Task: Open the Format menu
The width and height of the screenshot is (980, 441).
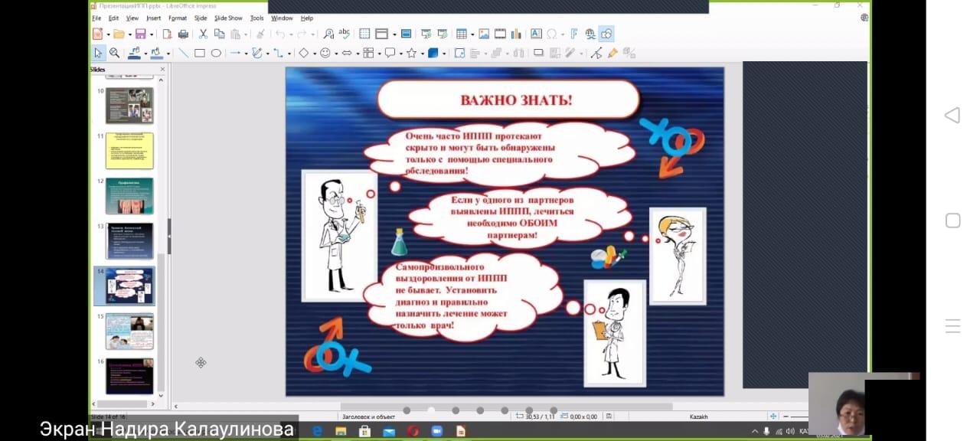Action: click(x=177, y=18)
